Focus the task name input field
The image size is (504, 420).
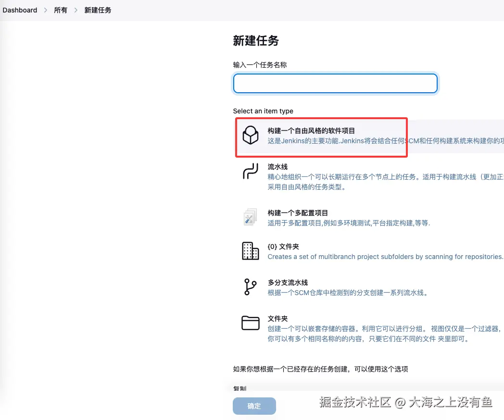coord(335,84)
